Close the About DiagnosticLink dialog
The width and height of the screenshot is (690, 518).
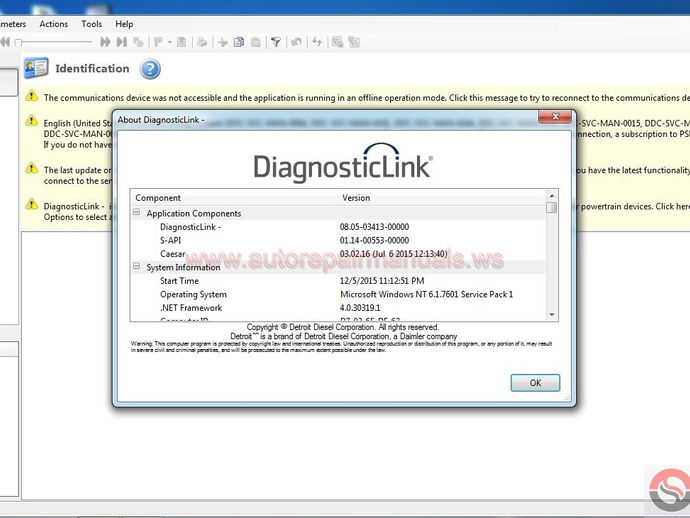pyautogui.click(x=555, y=117)
